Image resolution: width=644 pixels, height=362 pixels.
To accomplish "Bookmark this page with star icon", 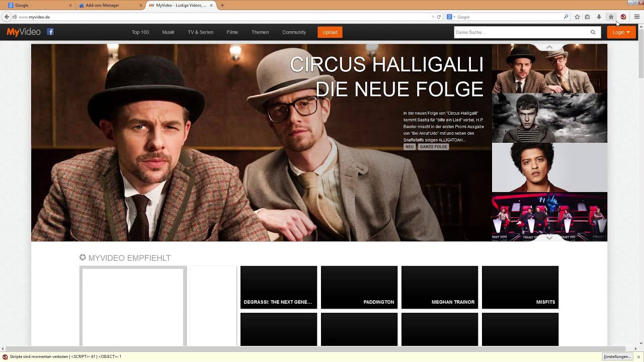I will [577, 17].
